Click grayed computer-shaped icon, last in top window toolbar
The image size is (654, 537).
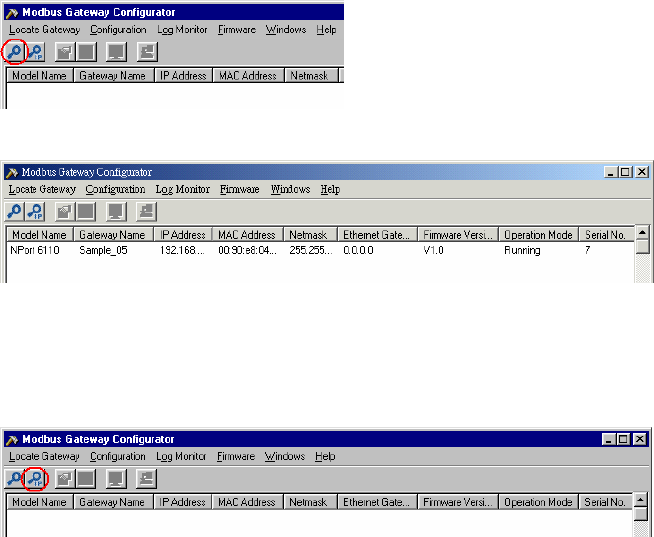tap(147, 52)
